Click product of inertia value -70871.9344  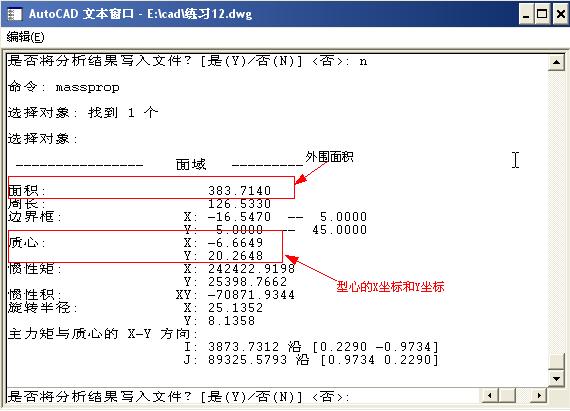pos(251,295)
